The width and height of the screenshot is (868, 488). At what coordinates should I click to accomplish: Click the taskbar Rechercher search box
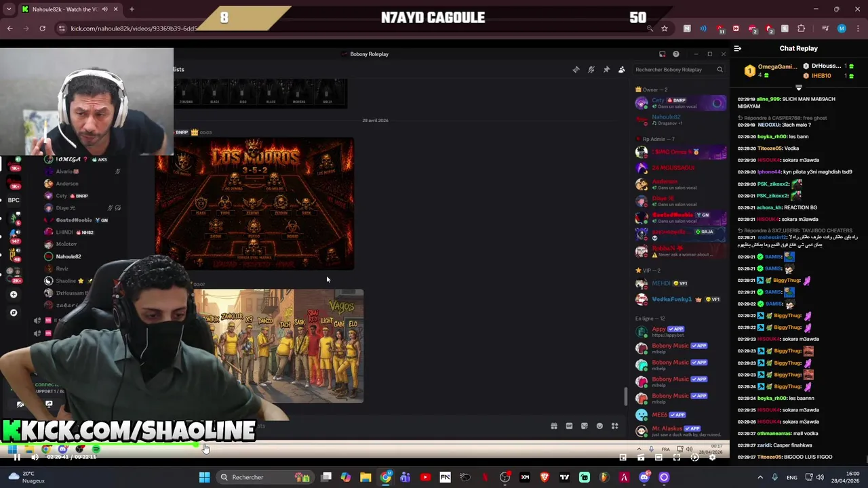tap(266, 477)
